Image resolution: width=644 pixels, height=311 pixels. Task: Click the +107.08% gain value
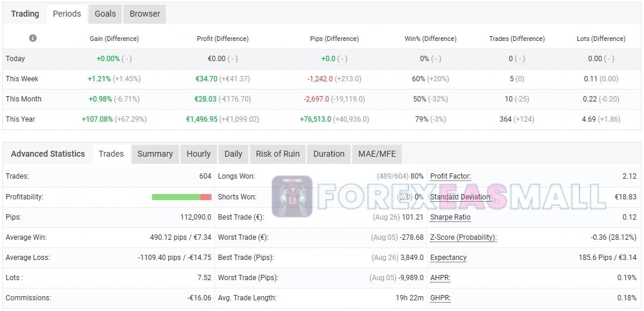pyautogui.click(x=97, y=119)
